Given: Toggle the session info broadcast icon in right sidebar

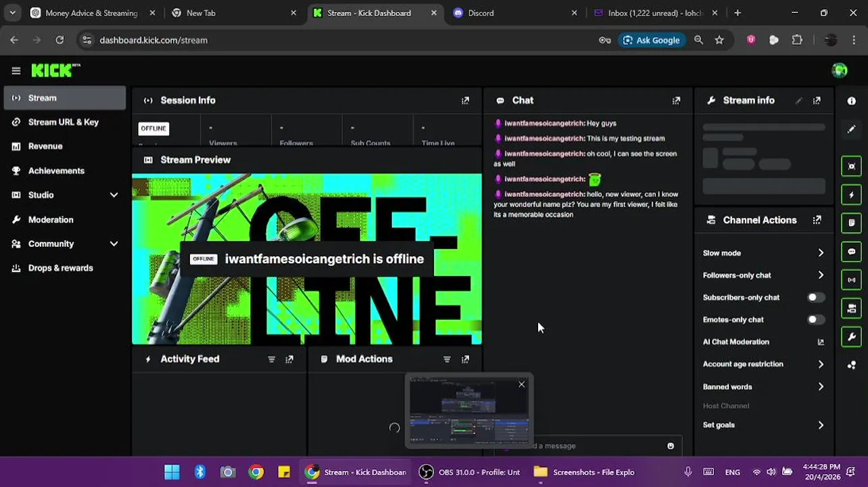Looking at the screenshot, I should (852, 279).
